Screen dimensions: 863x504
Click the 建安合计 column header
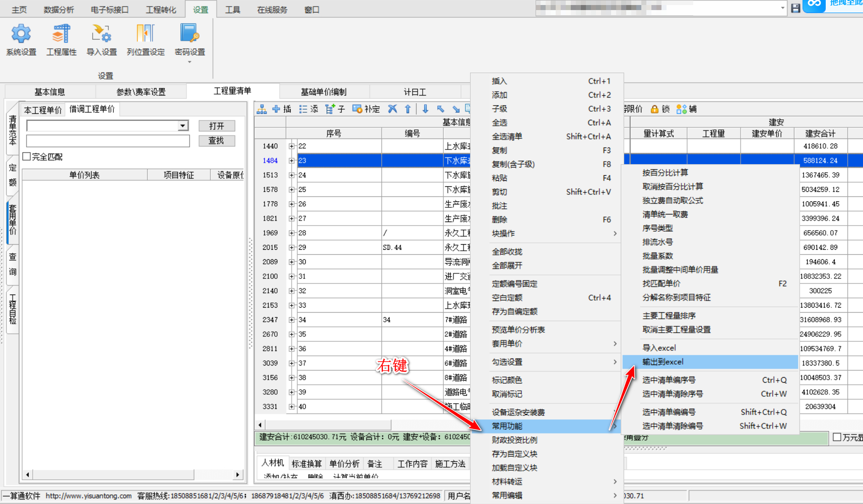(x=820, y=133)
